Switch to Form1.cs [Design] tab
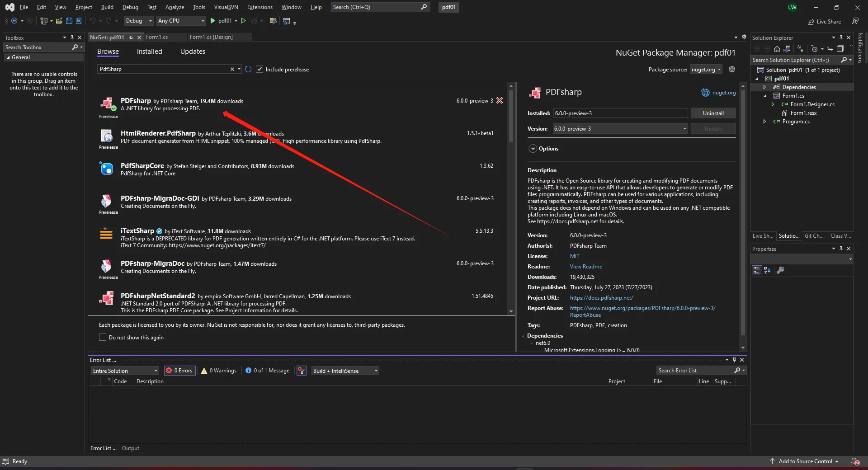The image size is (868, 470). tap(211, 37)
